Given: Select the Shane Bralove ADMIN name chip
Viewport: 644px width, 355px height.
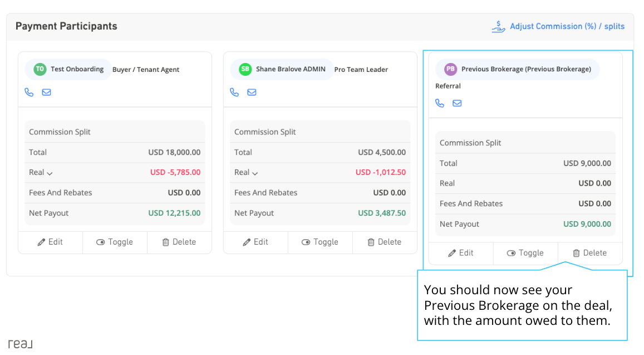Looking at the screenshot, I should pyautogui.click(x=282, y=69).
